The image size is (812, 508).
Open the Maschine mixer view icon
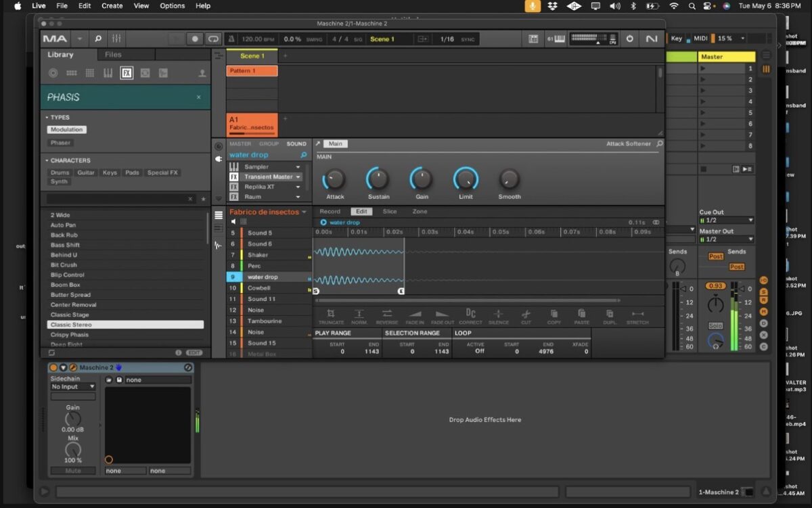116,39
